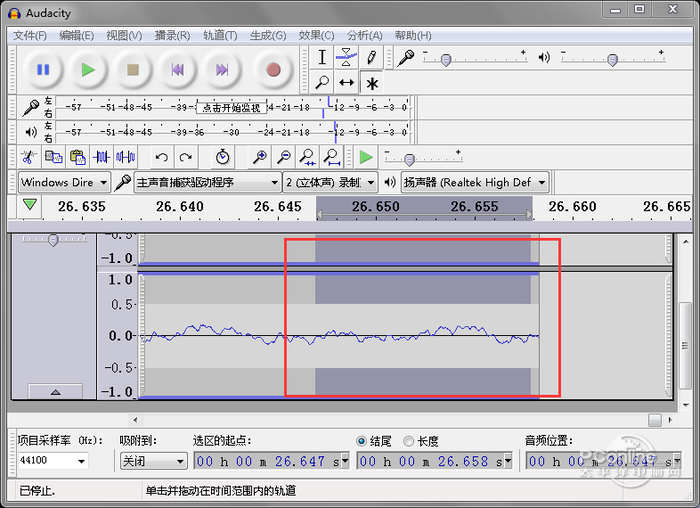The image size is (700, 508).
Task: Pick the Time Shift tool
Action: (x=346, y=83)
